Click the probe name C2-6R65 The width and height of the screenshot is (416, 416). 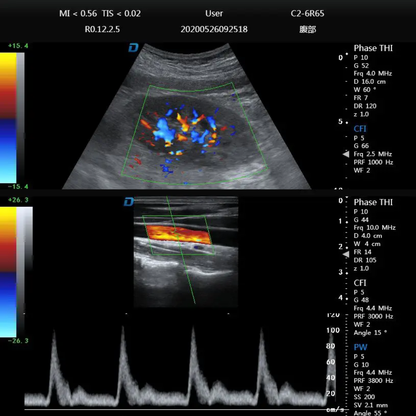(307, 14)
